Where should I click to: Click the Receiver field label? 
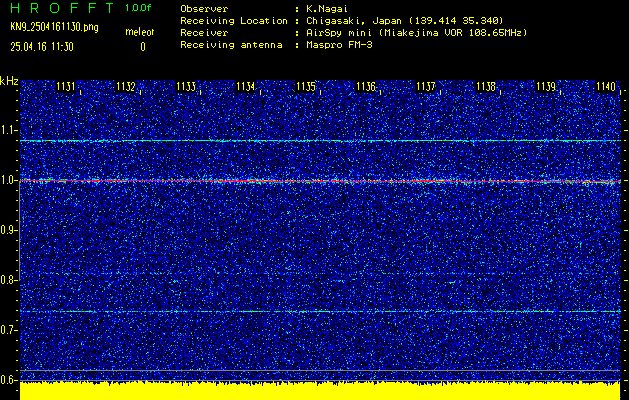204,33
